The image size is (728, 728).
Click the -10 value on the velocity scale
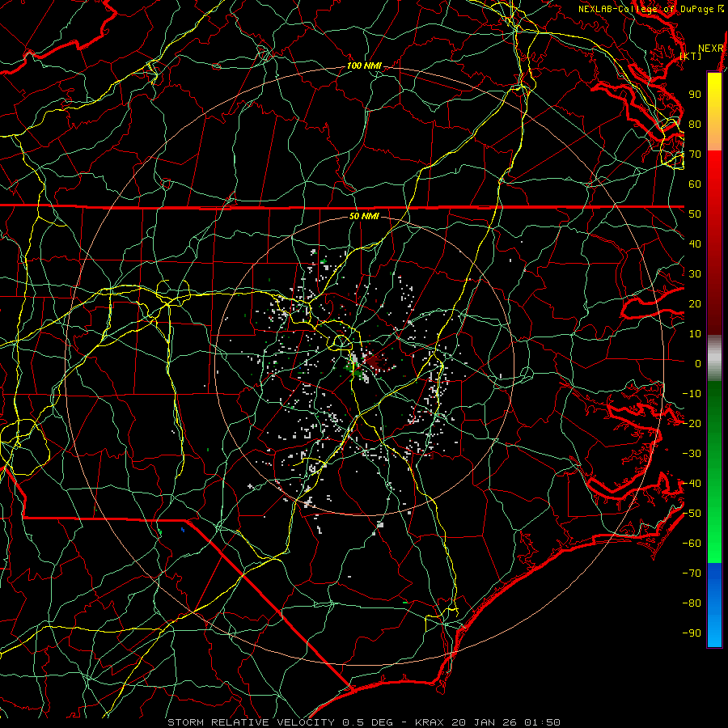692,394
